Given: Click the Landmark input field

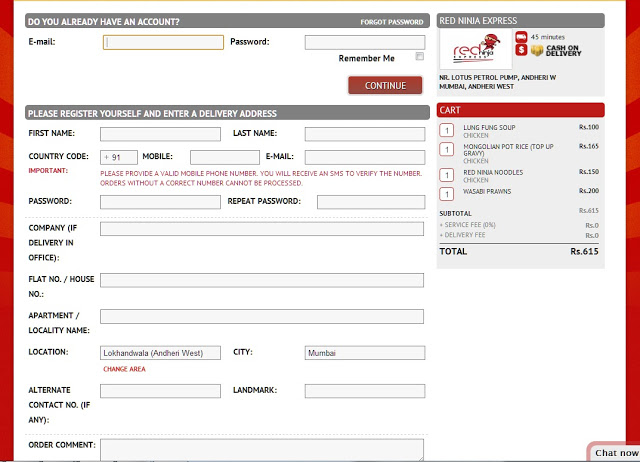Looking at the screenshot, I should click(x=365, y=391).
